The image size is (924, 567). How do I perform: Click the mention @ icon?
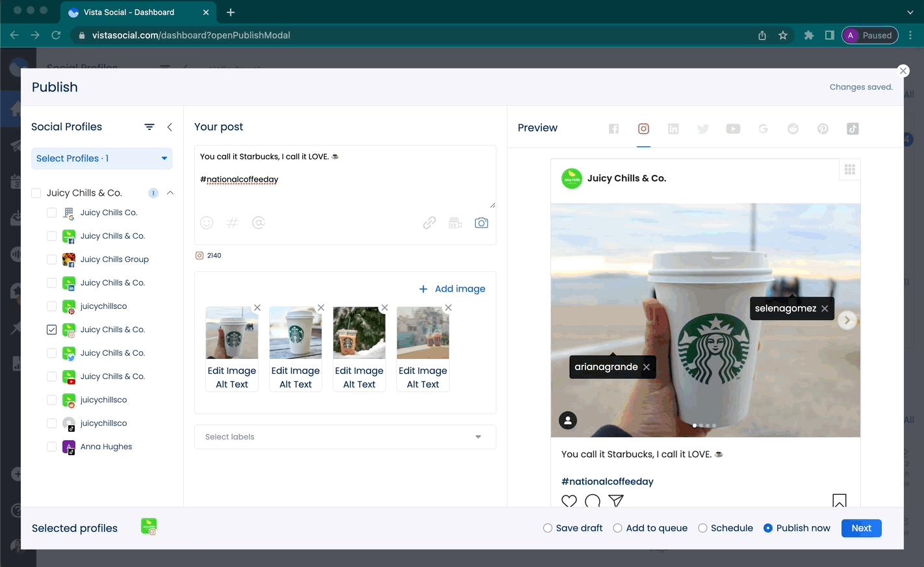click(259, 223)
